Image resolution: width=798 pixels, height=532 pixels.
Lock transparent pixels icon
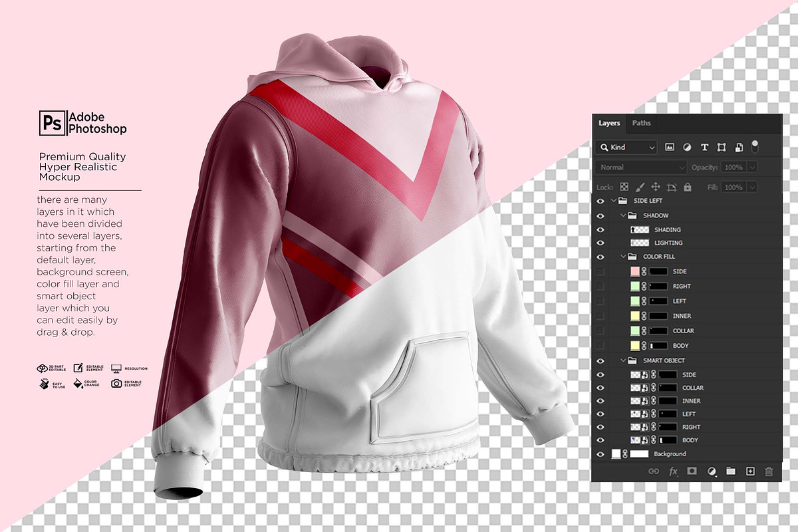(x=624, y=188)
